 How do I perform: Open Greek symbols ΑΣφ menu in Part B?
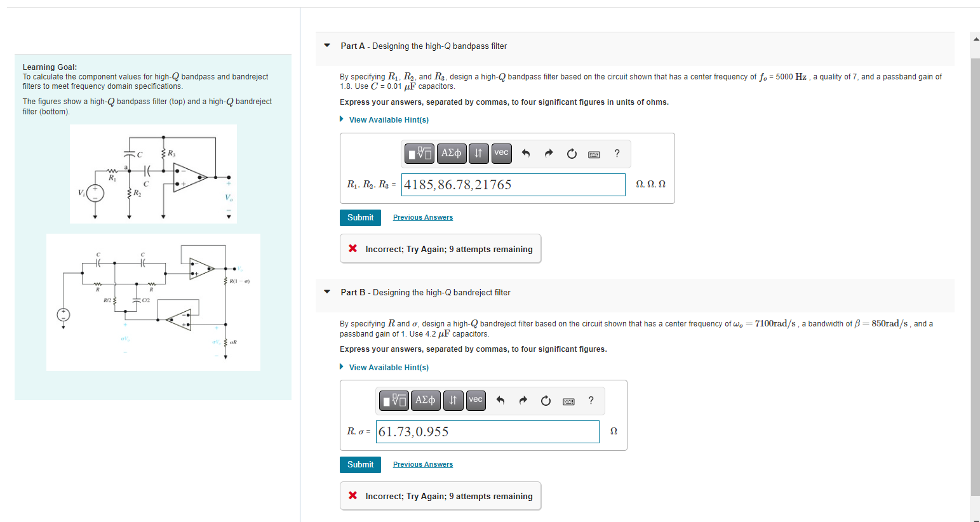[x=426, y=400]
